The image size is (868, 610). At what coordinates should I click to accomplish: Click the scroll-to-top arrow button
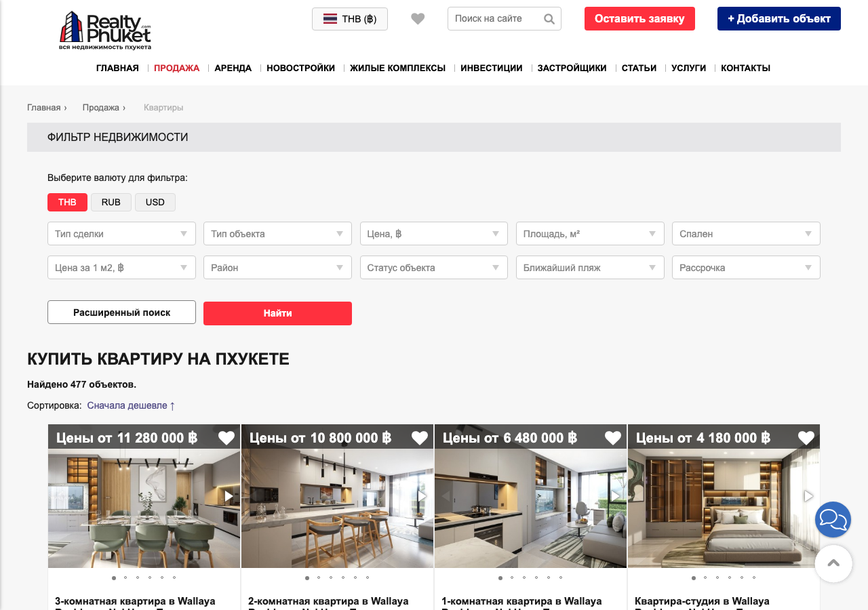[833, 563]
